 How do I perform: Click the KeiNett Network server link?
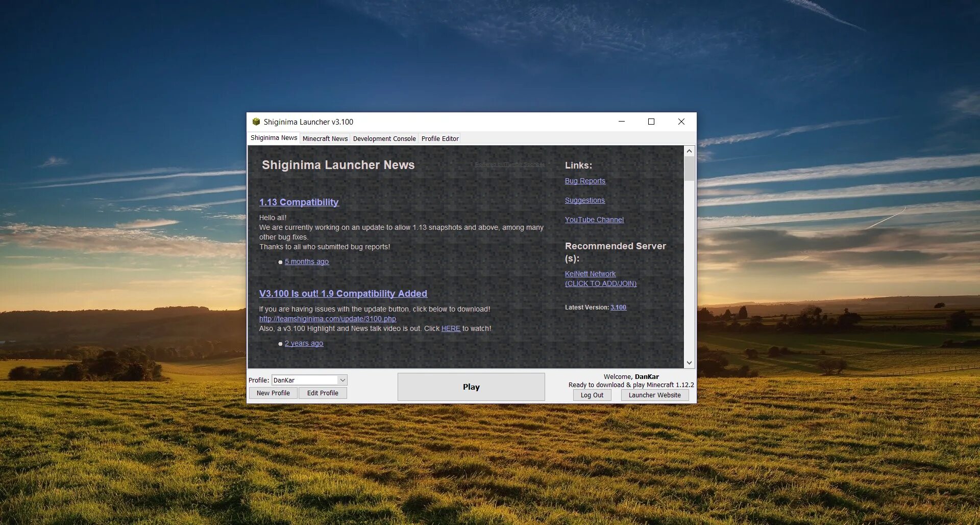tap(590, 274)
